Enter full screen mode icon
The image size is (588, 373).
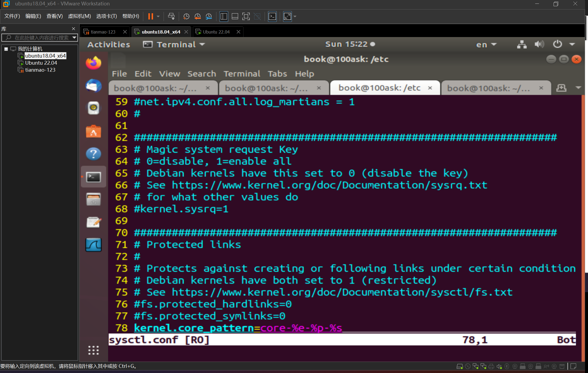point(246,16)
